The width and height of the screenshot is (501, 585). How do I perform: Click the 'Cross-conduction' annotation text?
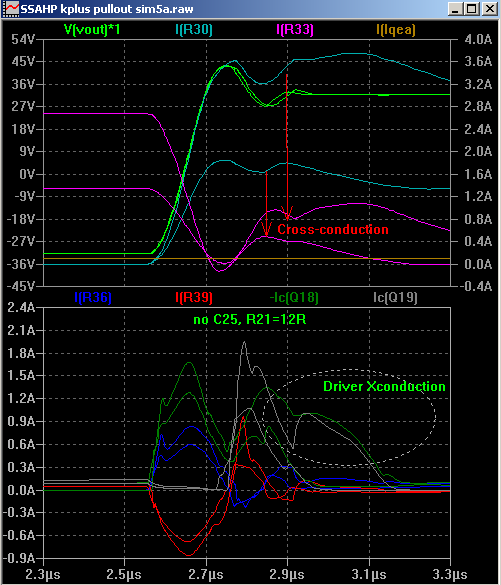click(333, 229)
